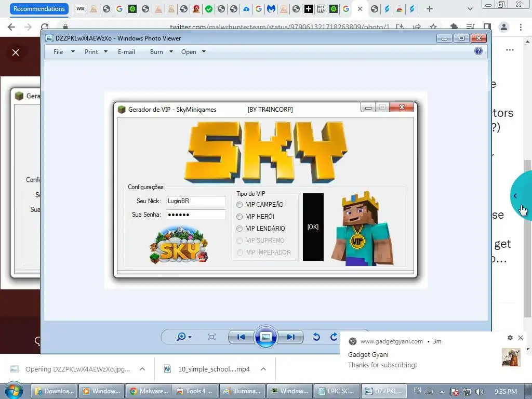Go forward in Chrome

(x=28, y=27)
